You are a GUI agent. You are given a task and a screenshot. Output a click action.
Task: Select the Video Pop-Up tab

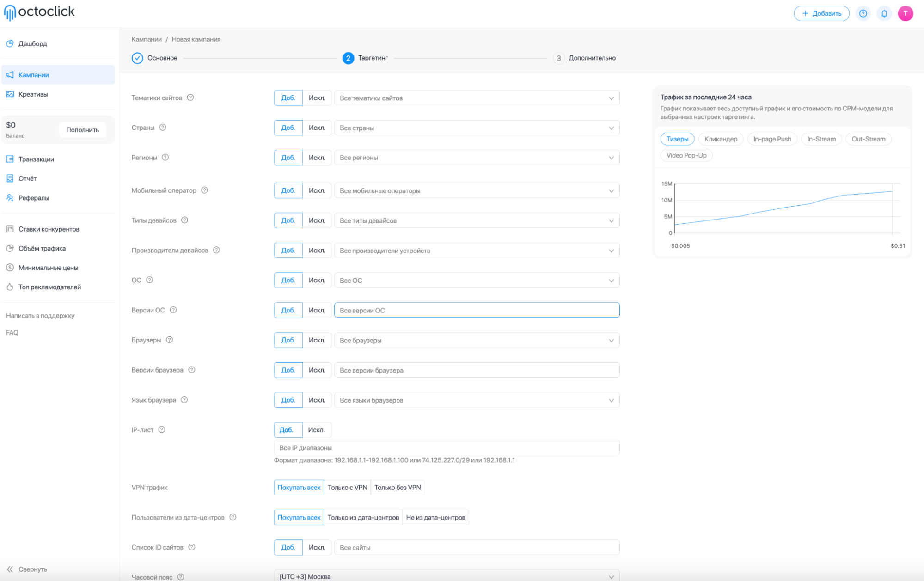[x=686, y=155]
